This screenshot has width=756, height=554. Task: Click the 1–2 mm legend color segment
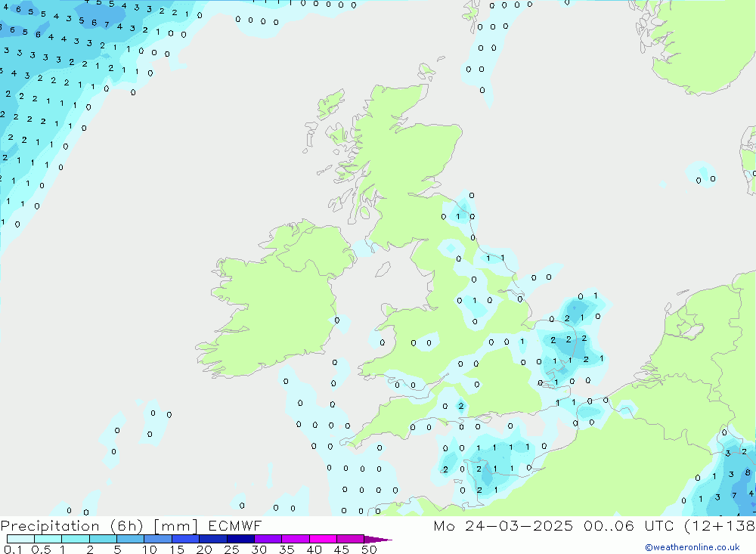(76, 539)
